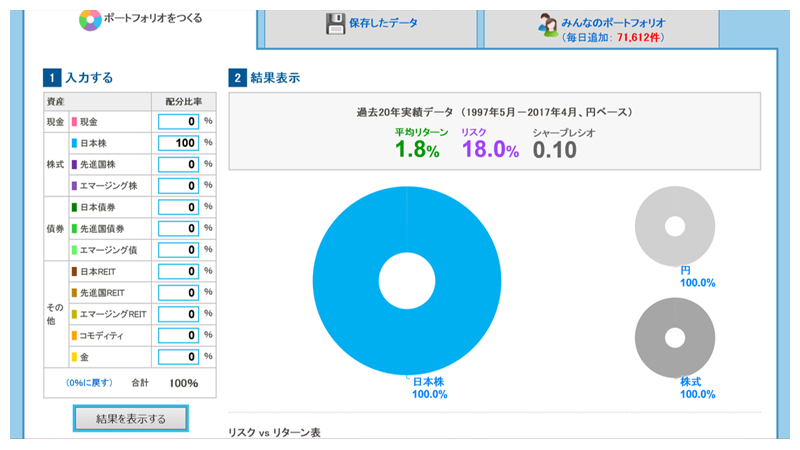
Task: Open the みんなのポートフォリオ tab
Action: [602, 29]
